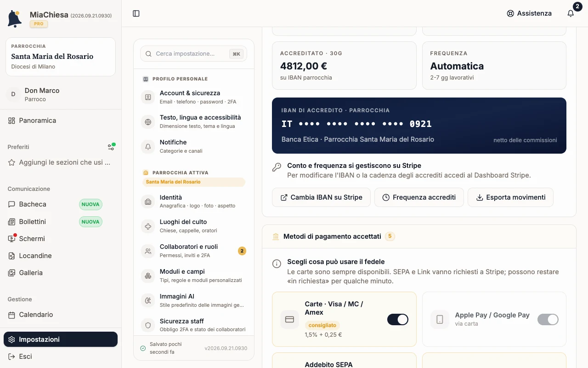Toggle the Apple Pay / Google Pay switch
Viewport: 588px width, 368px height.
pyautogui.click(x=548, y=319)
